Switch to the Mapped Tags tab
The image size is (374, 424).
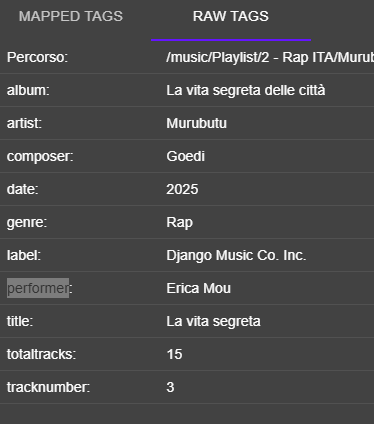[x=71, y=16]
